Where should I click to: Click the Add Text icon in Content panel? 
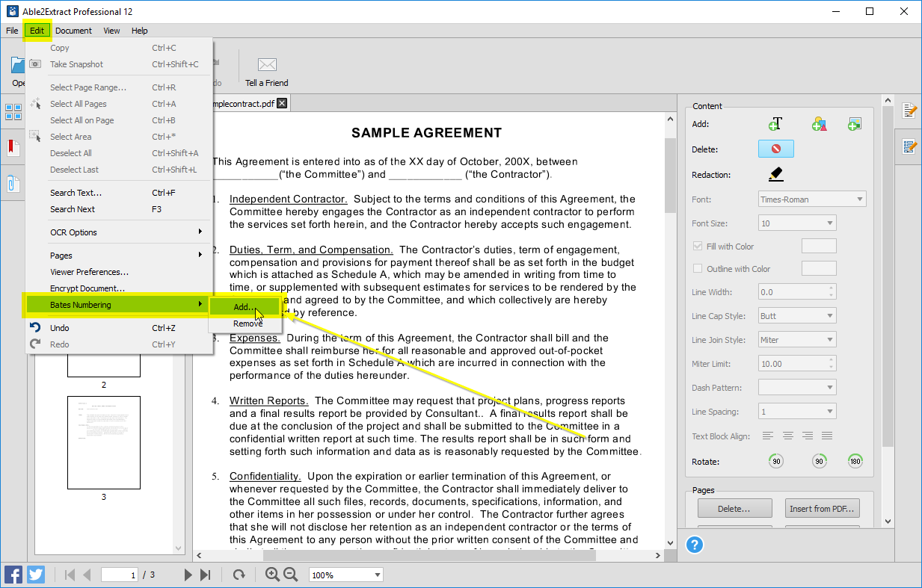(x=775, y=124)
